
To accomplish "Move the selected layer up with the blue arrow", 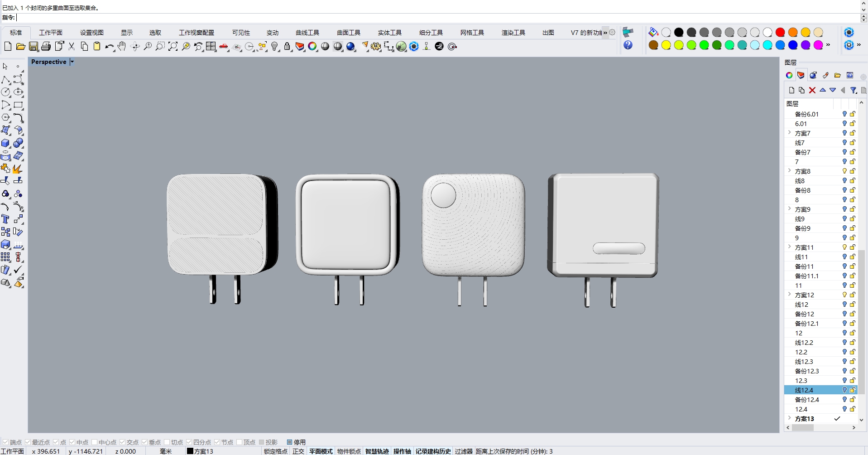I will pyautogui.click(x=822, y=90).
